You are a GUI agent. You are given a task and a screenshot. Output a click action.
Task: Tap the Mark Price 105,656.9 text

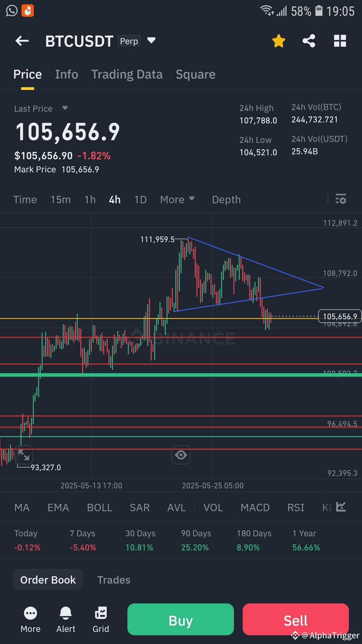(x=57, y=169)
